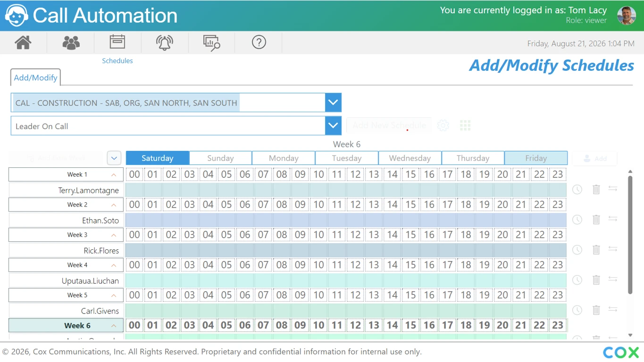Open the Add/Modify tab
The width and height of the screenshot is (644, 362).
coord(35,77)
